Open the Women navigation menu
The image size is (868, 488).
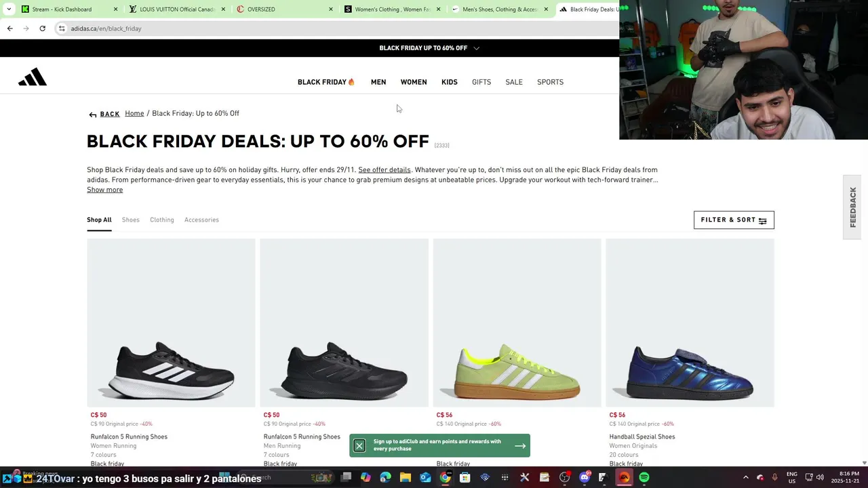pos(414,82)
